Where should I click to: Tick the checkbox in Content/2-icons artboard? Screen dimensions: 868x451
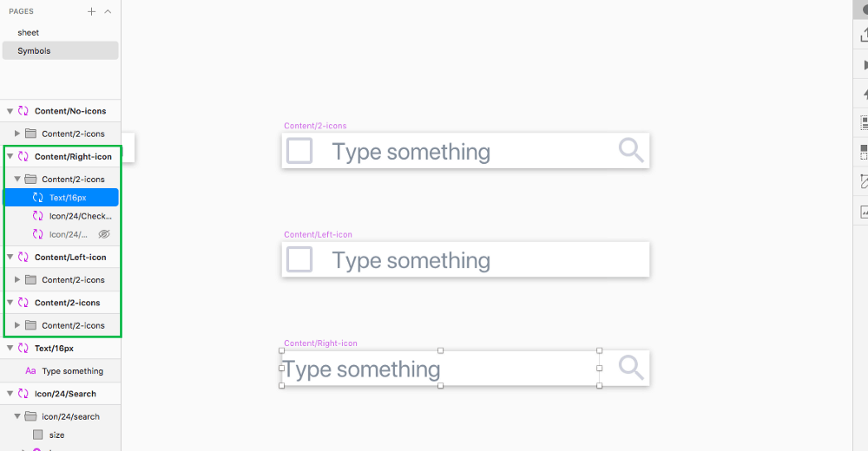(x=299, y=151)
